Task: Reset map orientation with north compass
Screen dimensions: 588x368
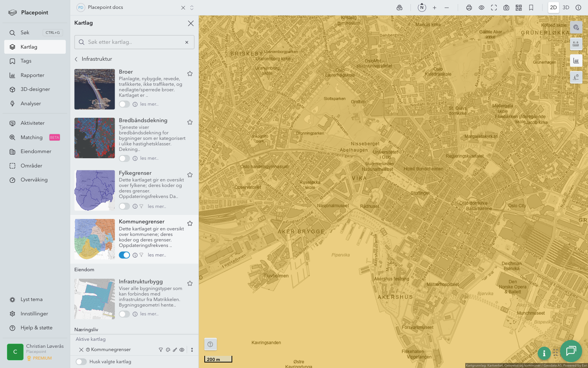Action: tap(422, 8)
